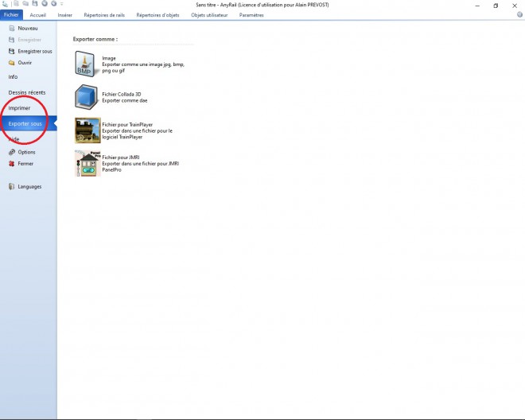The height and width of the screenshot is (420, 525).
Task: Click 'Exporter comme dae' text
Action: pos(125,100)
